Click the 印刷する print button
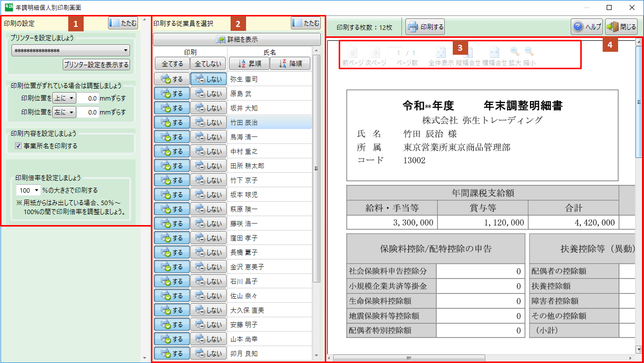The image size is (644, 363). pos(425,27)
